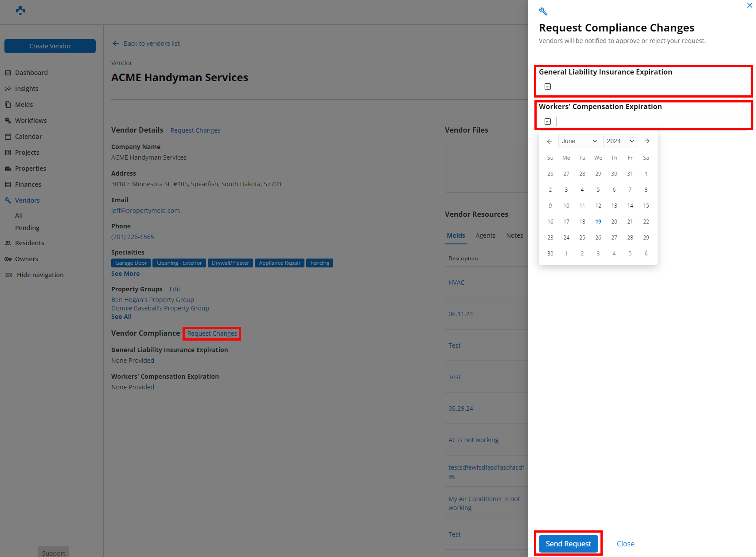Select June 19 in the calendar
The width and height of the screenshot is (756, 557).
point(598,222)
